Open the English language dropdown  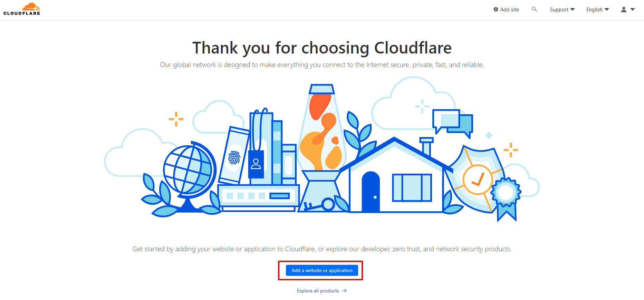(597, 10)
